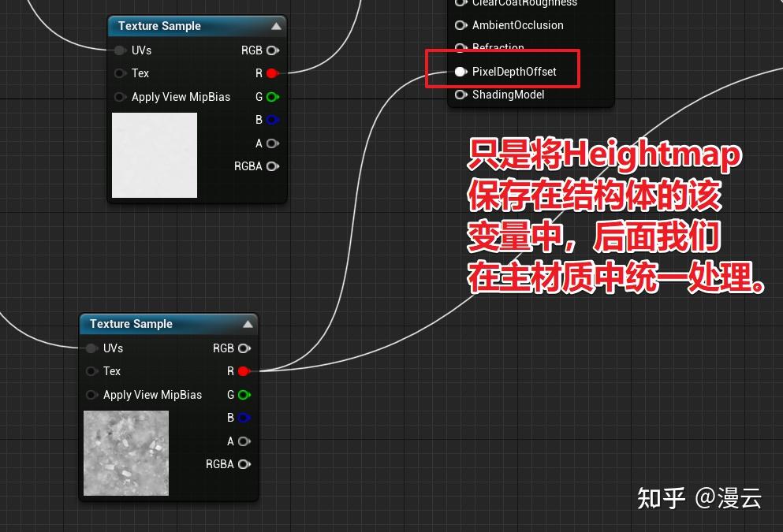Screen dimensions: 783x532
Task: Click the RGBA output pin on bottom Texture Sample
Action: tap(244, 464)
